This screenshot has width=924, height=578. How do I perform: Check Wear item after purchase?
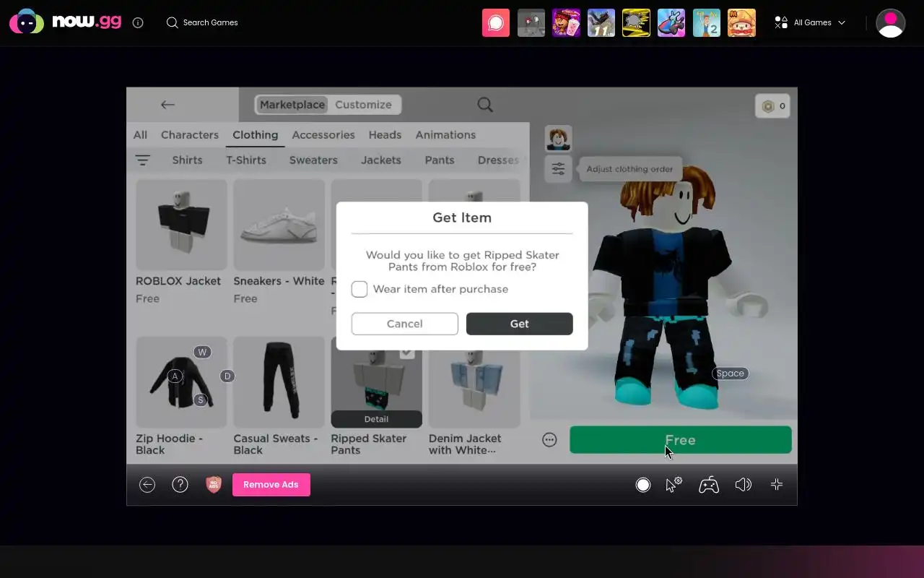359,289
